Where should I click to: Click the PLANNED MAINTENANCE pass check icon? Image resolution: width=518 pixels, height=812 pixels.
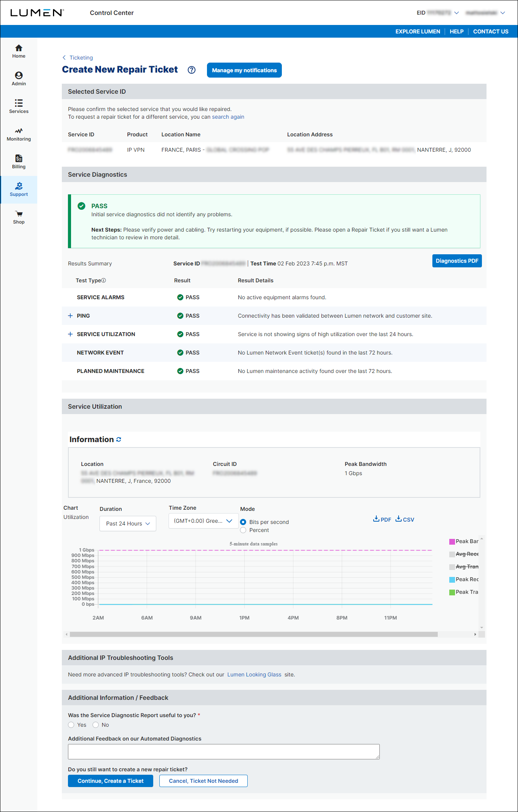coord(180,371)
